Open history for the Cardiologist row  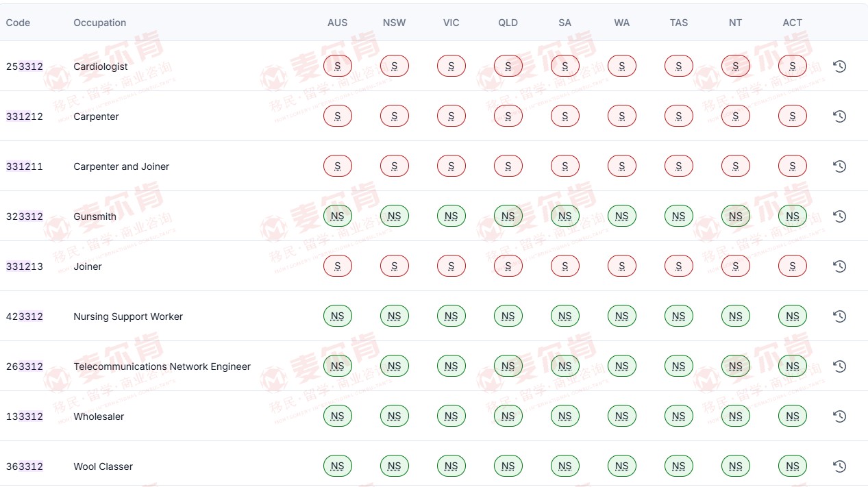[839, 66]
